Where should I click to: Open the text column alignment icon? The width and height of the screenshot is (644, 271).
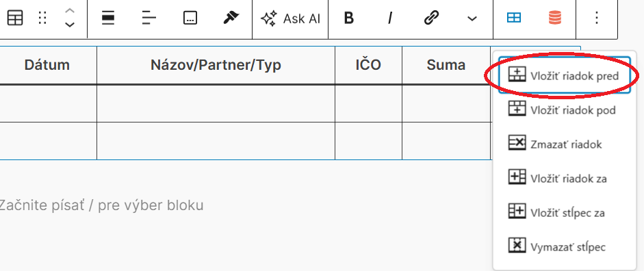coord(149,18)
